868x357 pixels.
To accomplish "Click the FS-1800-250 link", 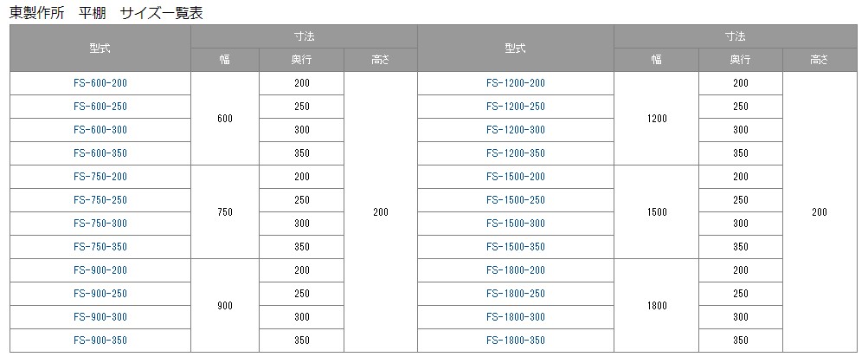I will tap(516, 294).
